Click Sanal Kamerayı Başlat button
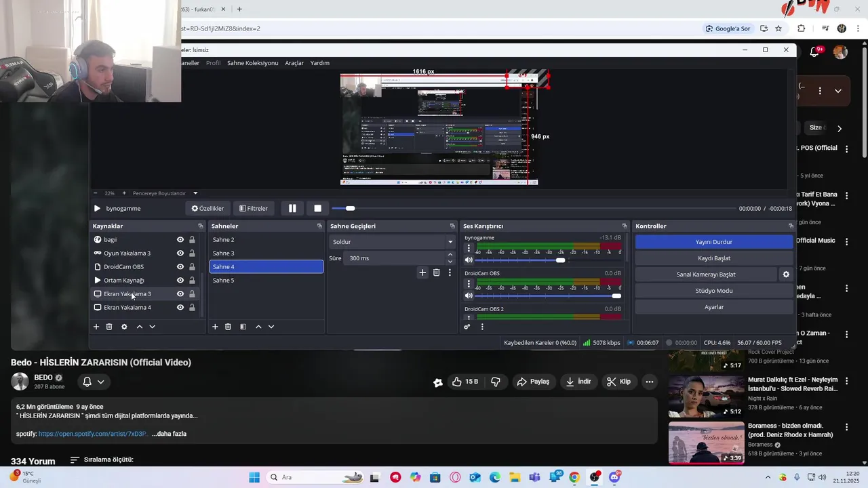Viewport: 868px width, 488px height. [x=706, y=274]
